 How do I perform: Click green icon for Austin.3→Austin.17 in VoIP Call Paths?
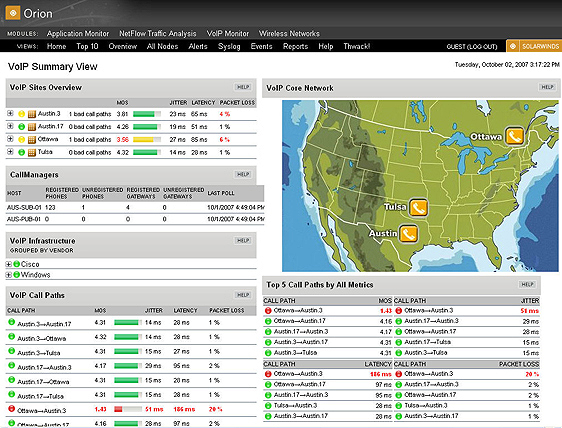[x=11, y=322]
